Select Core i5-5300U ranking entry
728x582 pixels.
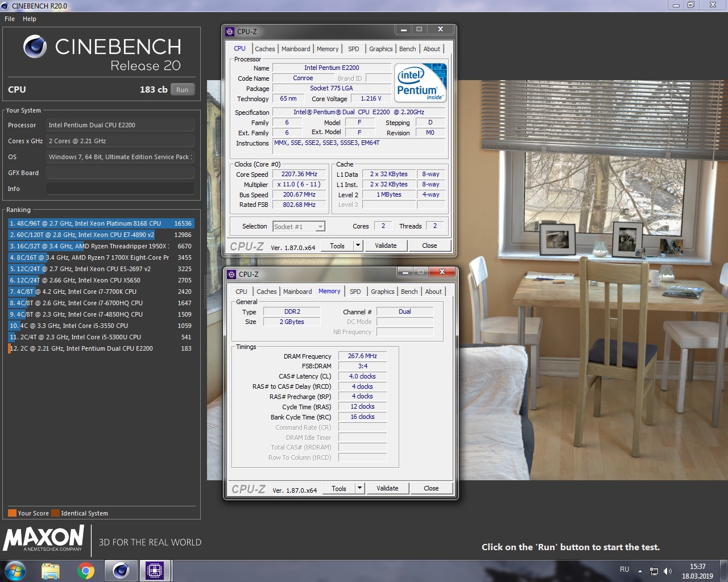(101, 337)
